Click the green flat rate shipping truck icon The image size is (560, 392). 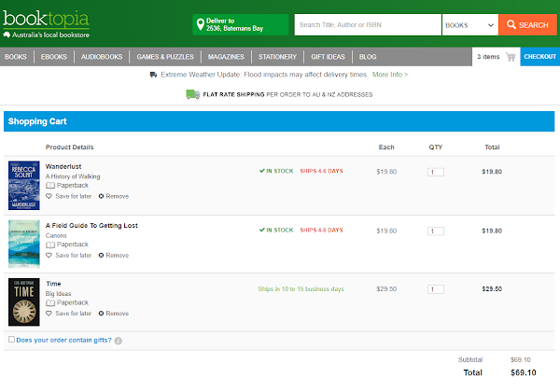(193, 94)
